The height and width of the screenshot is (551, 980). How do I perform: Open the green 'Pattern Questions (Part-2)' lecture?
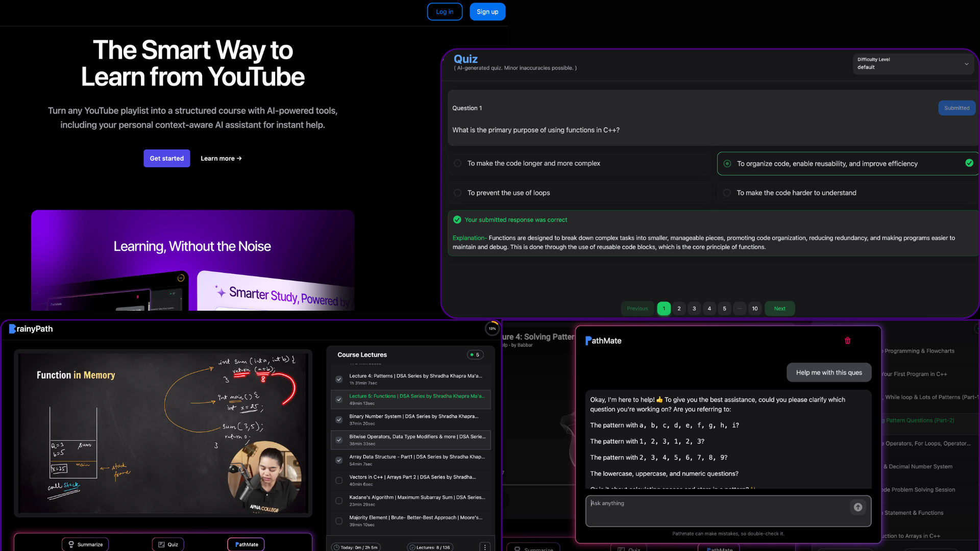[919, 420]
